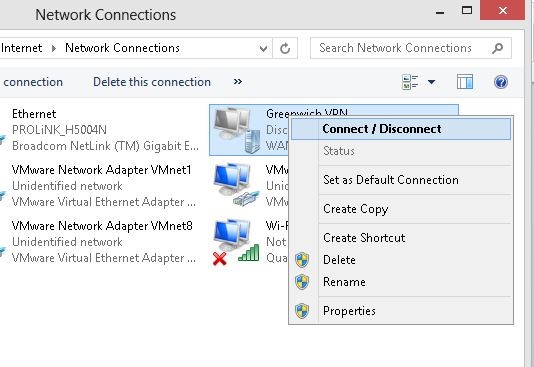Screen dimensions: 534x367
Task: Click the shield icon next to Properties
Action: pos(302,311)
